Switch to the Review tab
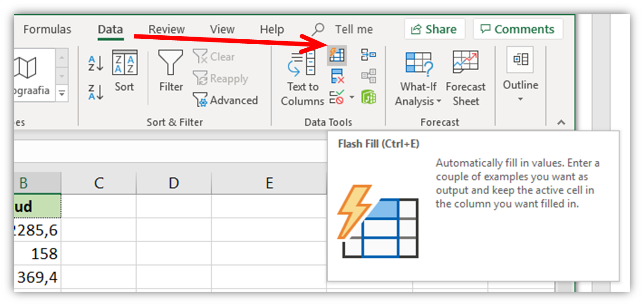 coord(166,29)
